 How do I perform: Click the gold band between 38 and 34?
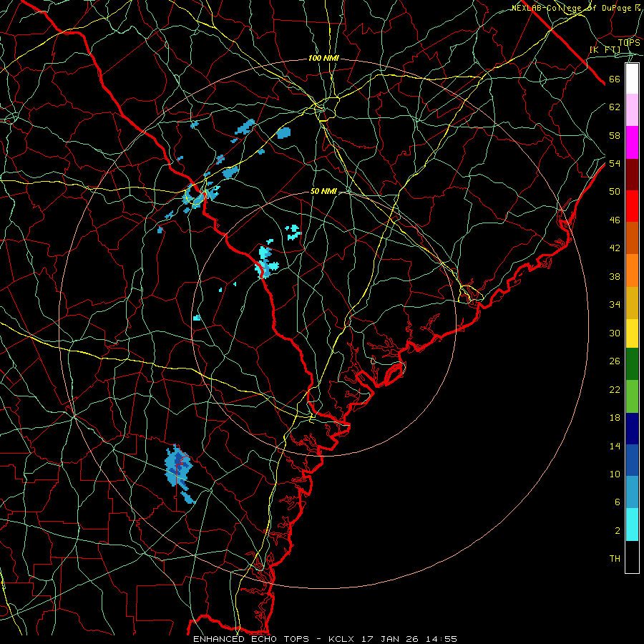click(x=632, y=303)
